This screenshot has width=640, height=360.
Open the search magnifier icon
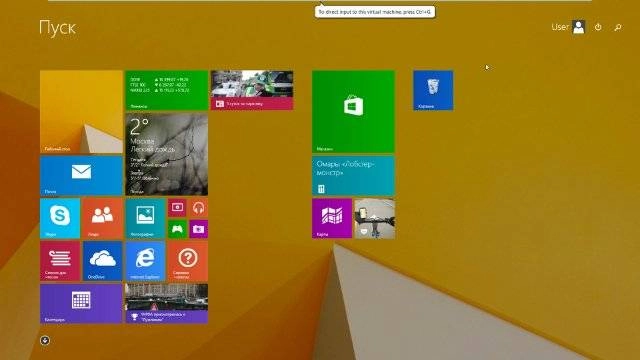tap(618, 27)
